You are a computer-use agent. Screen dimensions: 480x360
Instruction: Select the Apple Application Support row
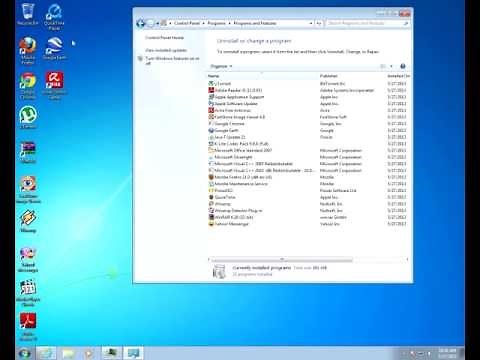(308, 97)
